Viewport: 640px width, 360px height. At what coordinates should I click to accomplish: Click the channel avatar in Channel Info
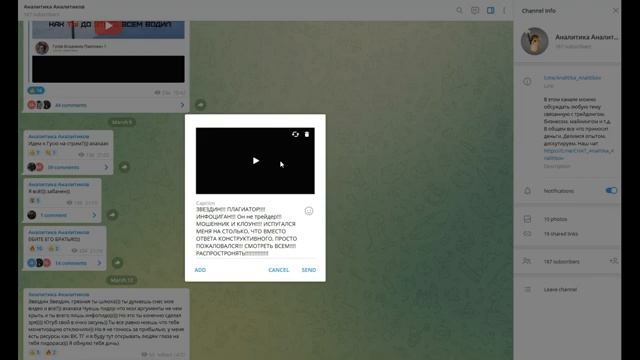pyautogui.click(x=534, y=41)
